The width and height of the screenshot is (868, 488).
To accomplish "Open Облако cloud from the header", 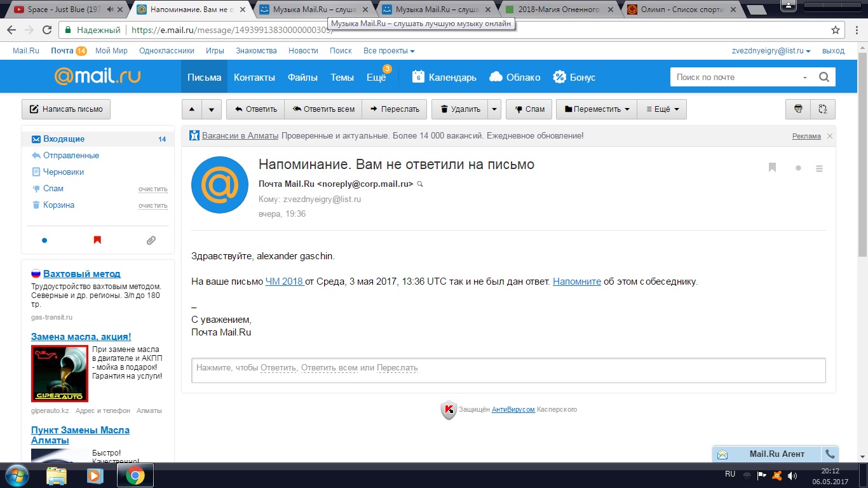I will pyautogui.click(x=515, y=77).
